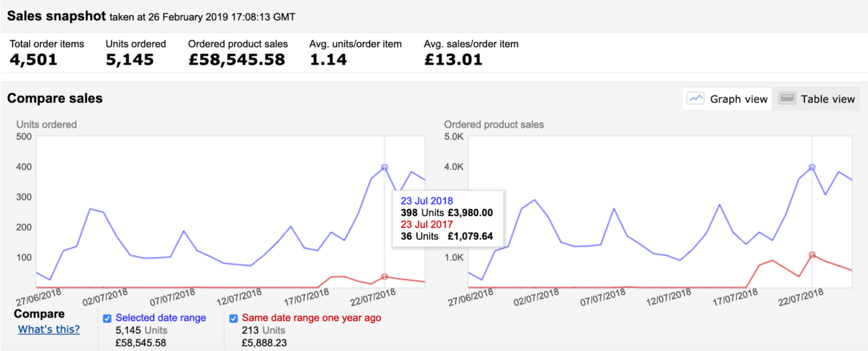Open the "What's this?" help link
Screen dimensions: 868x351
[49, 329]
